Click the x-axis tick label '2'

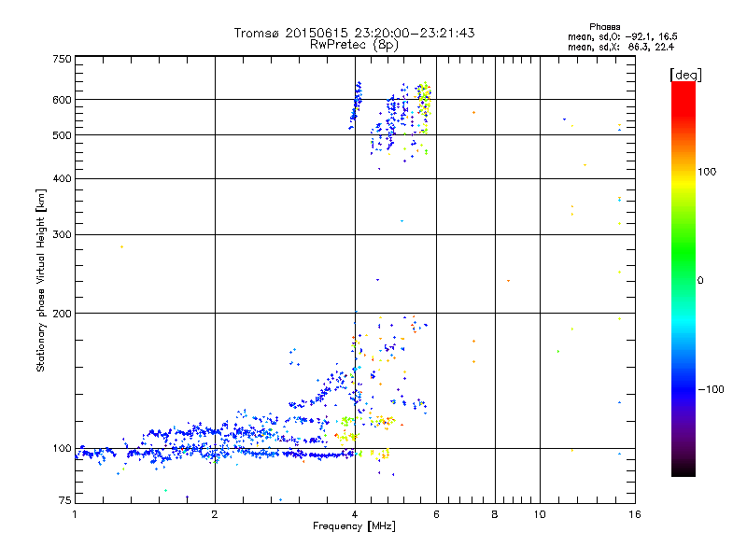[215, 514]
